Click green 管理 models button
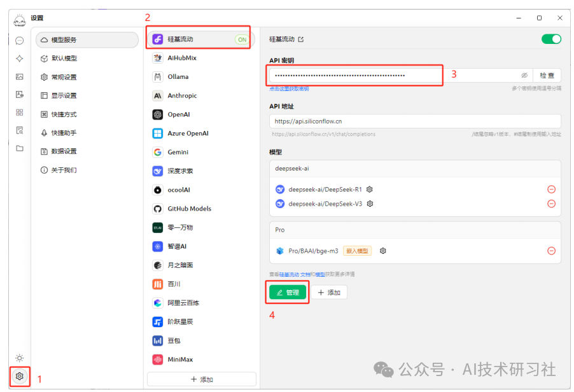Image resolution: width=574 pixels, height=392 pixels. 288,292
